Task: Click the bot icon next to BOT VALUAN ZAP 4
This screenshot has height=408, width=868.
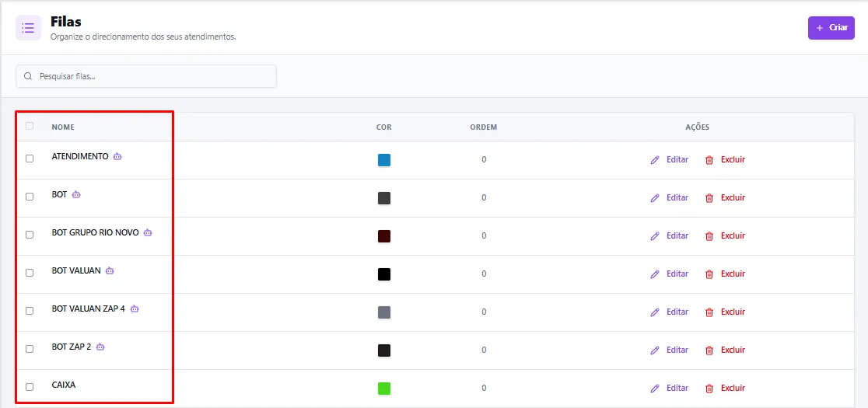Action: click(135, 309)
